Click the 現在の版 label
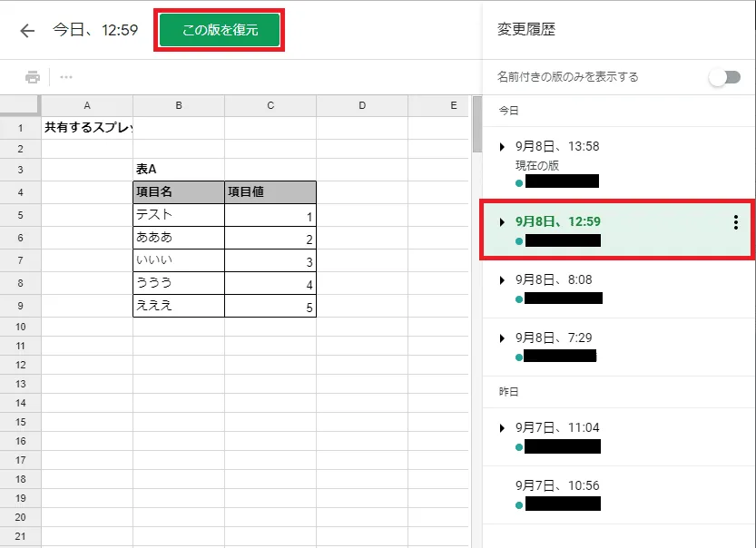This screenshot has height=548, width=756. point(537,166)
